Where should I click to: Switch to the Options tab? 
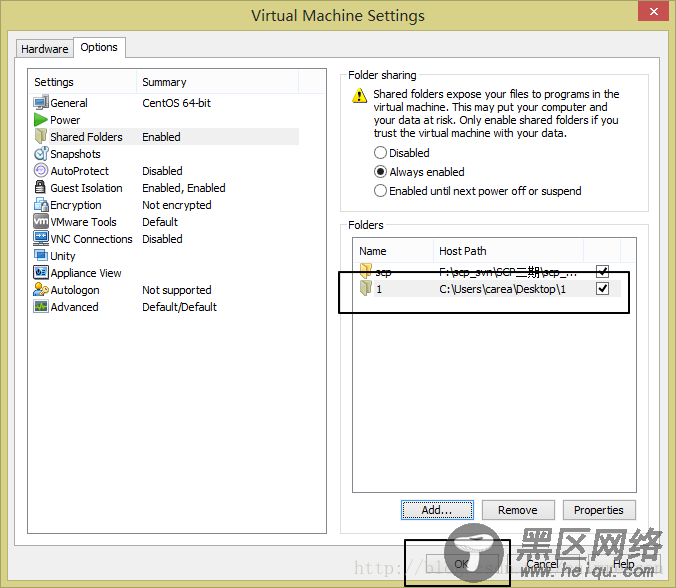click(x=99, y=47)
